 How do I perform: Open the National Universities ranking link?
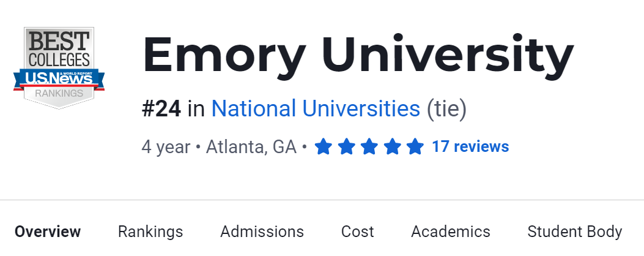pyautogui.click(x=316, y=109)
